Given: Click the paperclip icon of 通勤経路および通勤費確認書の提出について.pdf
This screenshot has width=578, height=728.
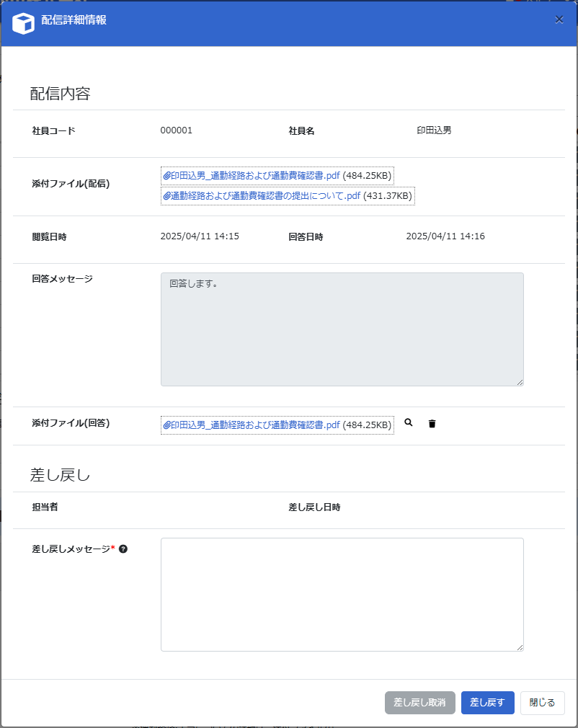Looking at the screenshot, I should (167, 196).
